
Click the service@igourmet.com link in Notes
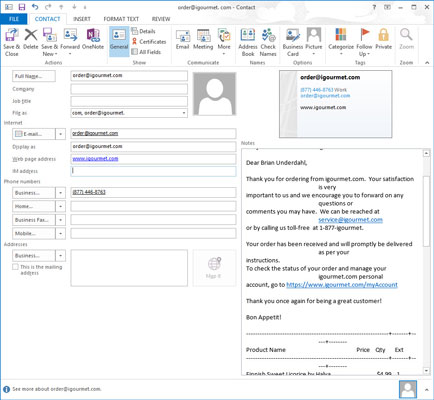[350, 220]
